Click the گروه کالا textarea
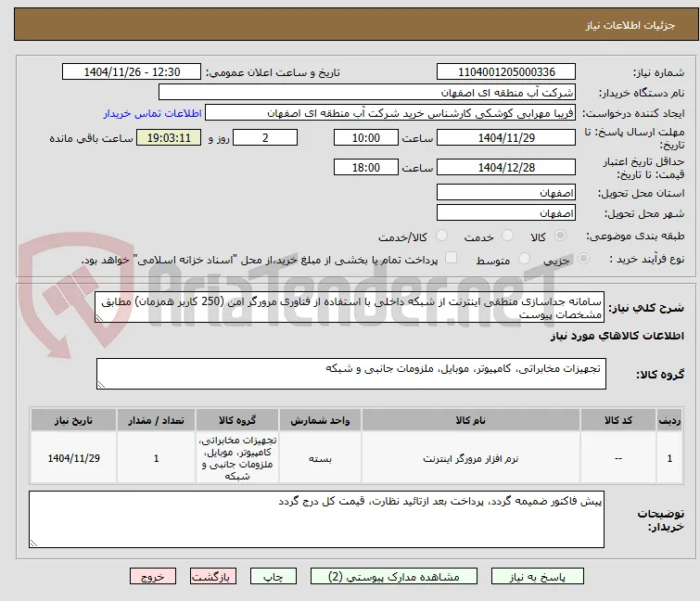700x601 pixels. pyautogui.click(x=351, y=374)
